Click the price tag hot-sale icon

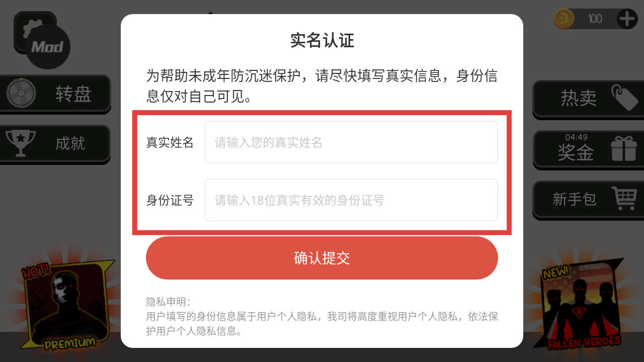tap(624, 98)
